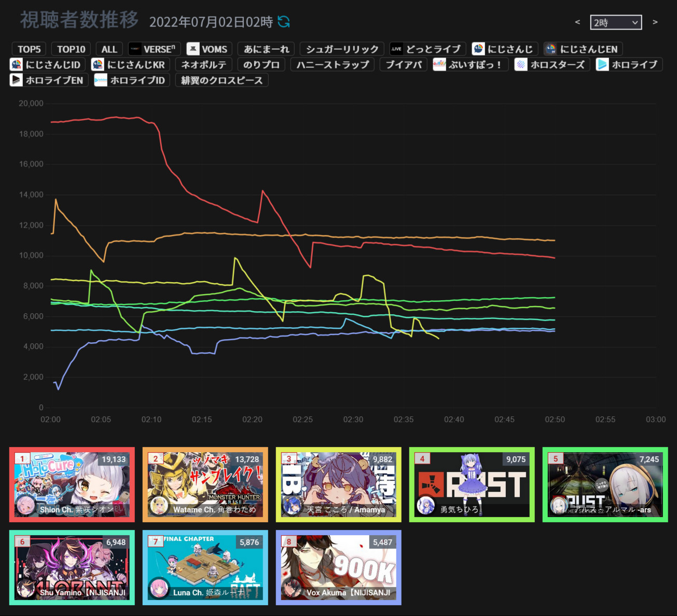Open the Vox Akuma 900K stream thumbnail
The width and height of the screenshot is (677, 616).
[x=339, y=567]
